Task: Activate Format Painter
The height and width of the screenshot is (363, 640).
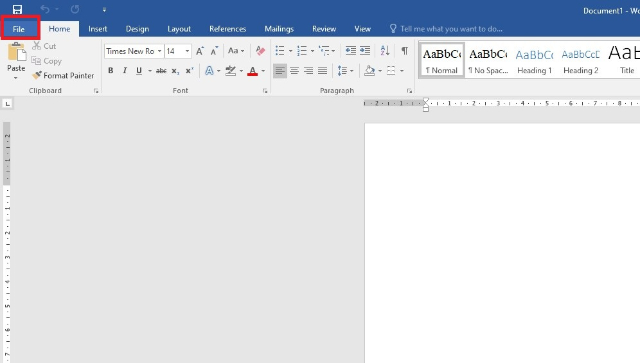Action: [63, 76]
